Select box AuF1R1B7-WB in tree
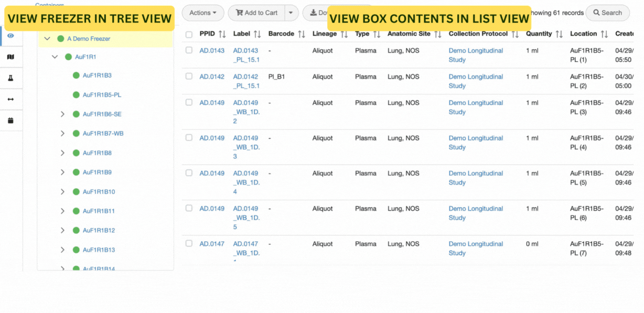 coord(103,134)
